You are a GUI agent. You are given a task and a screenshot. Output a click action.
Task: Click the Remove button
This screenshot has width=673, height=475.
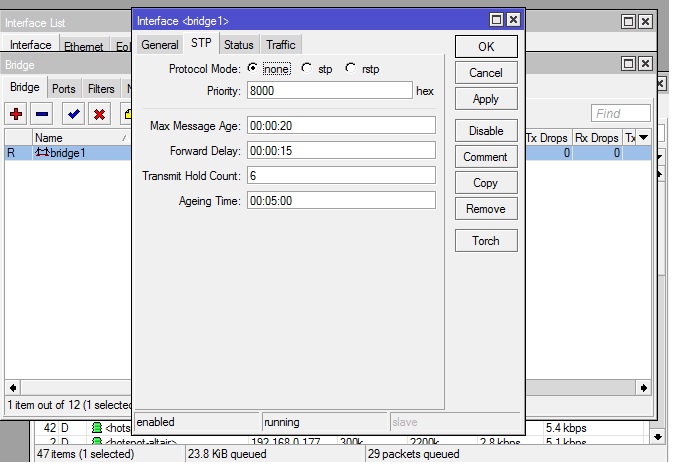pos(486,209)
